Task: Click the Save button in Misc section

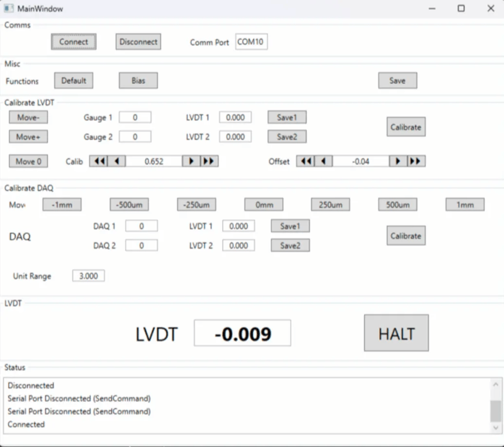Action: (x=397, y=80)
